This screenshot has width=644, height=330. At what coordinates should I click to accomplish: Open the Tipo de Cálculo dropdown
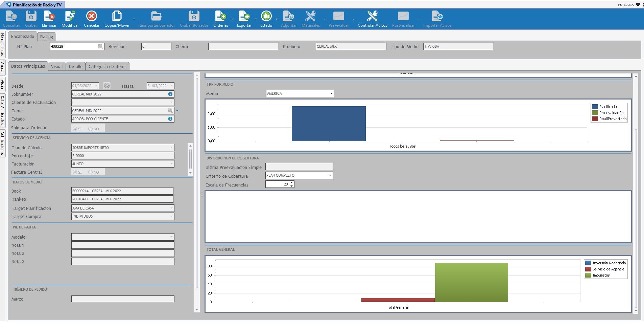171,148
